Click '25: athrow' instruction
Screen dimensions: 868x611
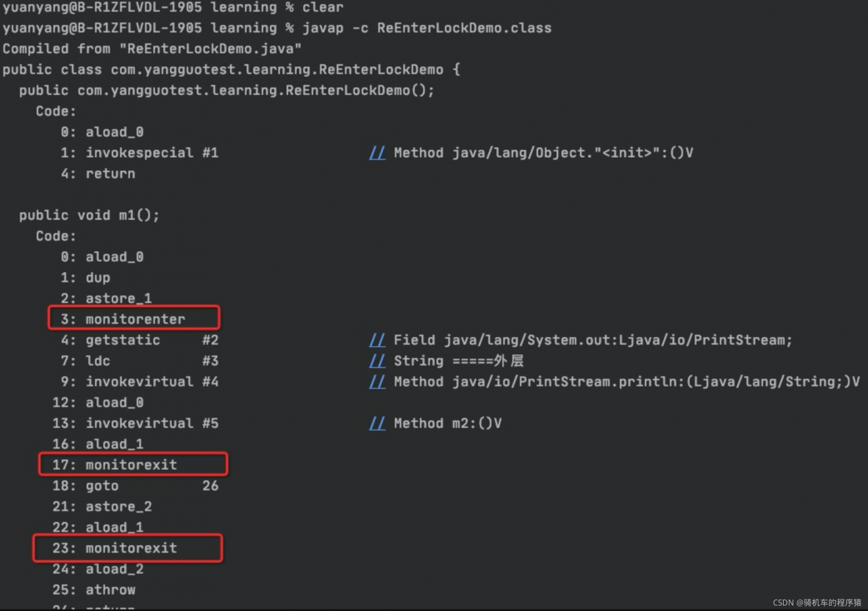point(94,590)
